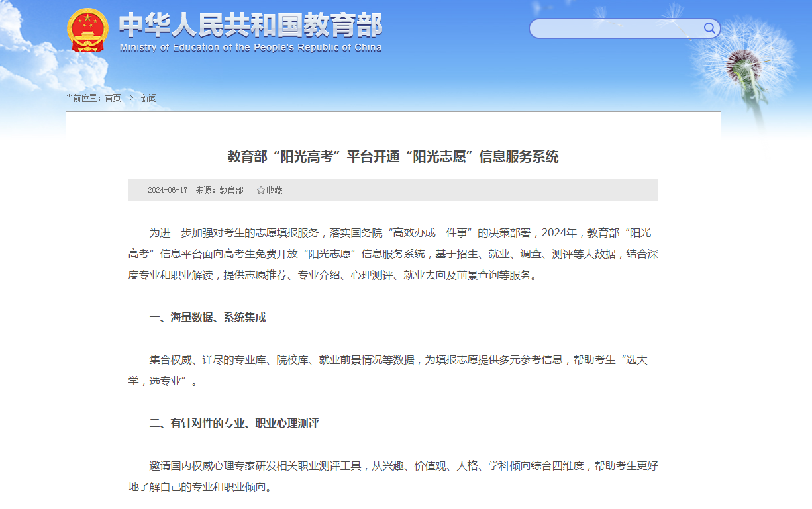Open the 新闻 breadcrumb link
812x509 pixels.
(x=148, y=98)
